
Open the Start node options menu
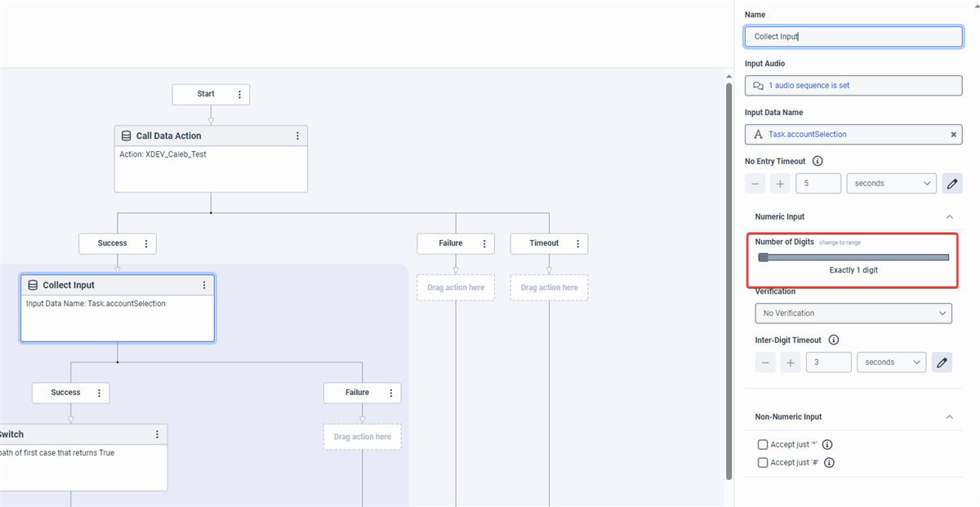point(239,95)
